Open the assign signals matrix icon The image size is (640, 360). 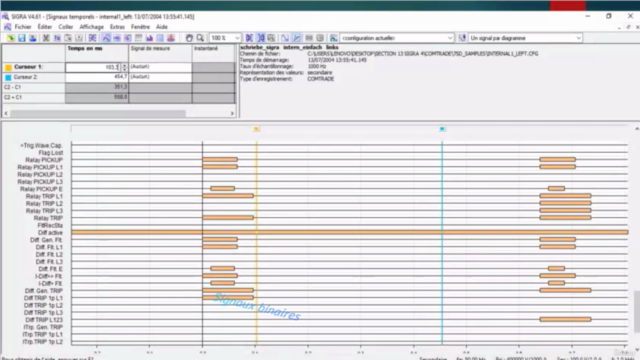pos(93,38)
